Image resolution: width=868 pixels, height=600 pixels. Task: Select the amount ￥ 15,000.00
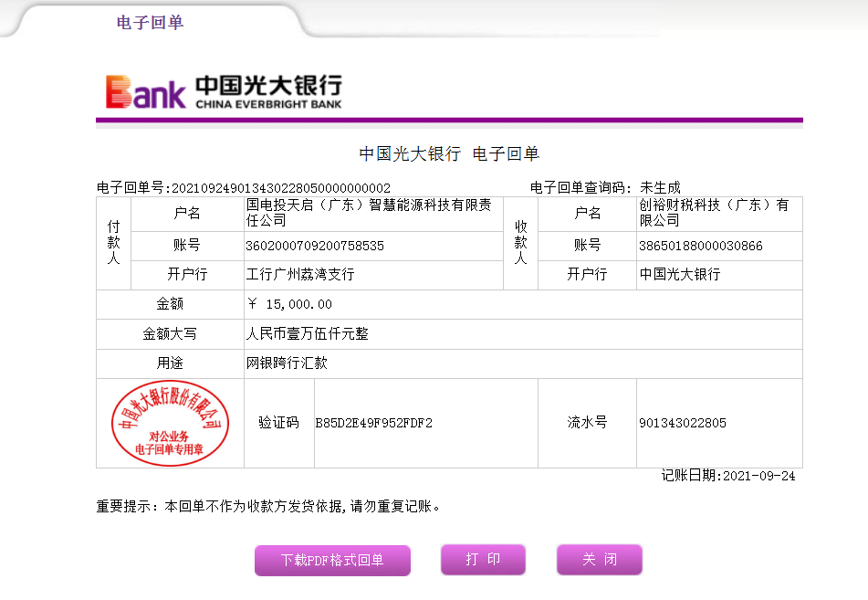pyautogui.click(x=289, y=304)
